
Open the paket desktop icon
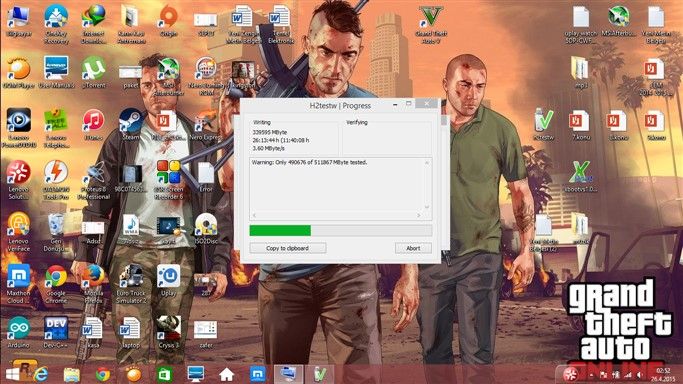131,76
